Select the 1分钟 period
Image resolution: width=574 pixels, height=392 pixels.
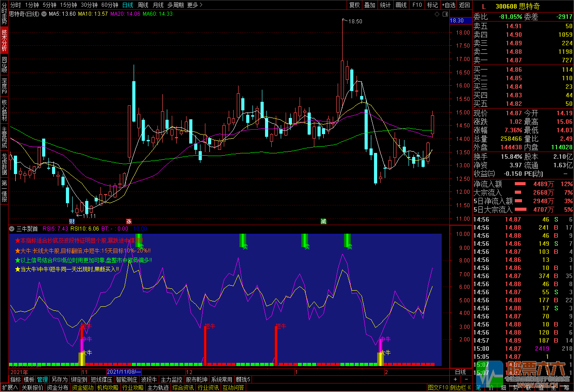click(32, 5)
